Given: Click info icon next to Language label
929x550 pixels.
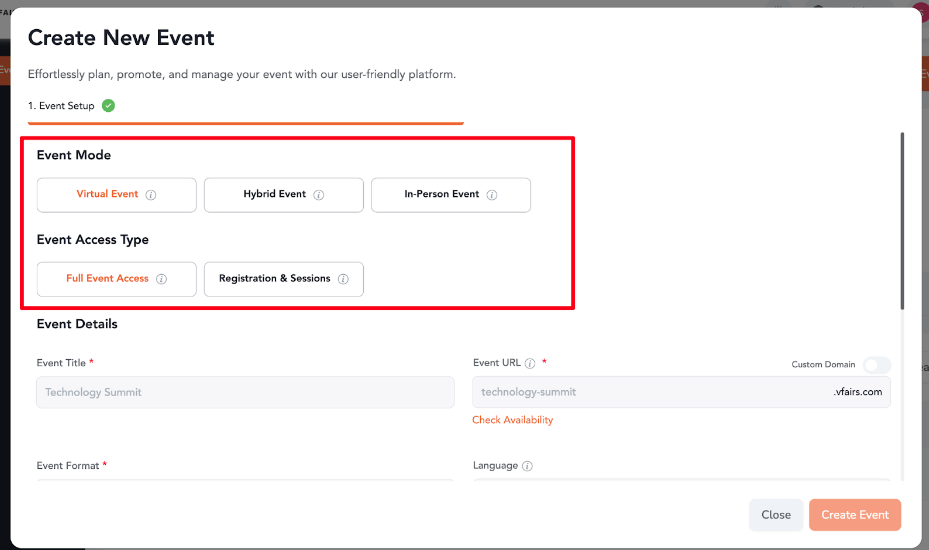Looking at the screenshot, I should click(x=527, y=466).
